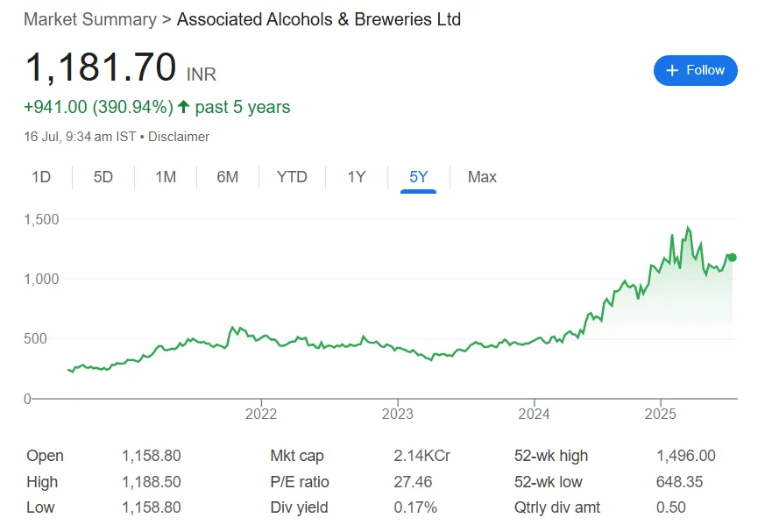Viewport: 779px width, 532px height.
Task: Click the Mkt cap label
Action: coord(297,456)
